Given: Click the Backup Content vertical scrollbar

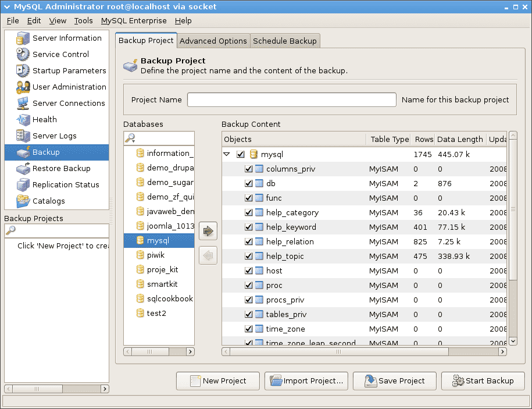Looking at the screenshot, I should 513,239.
